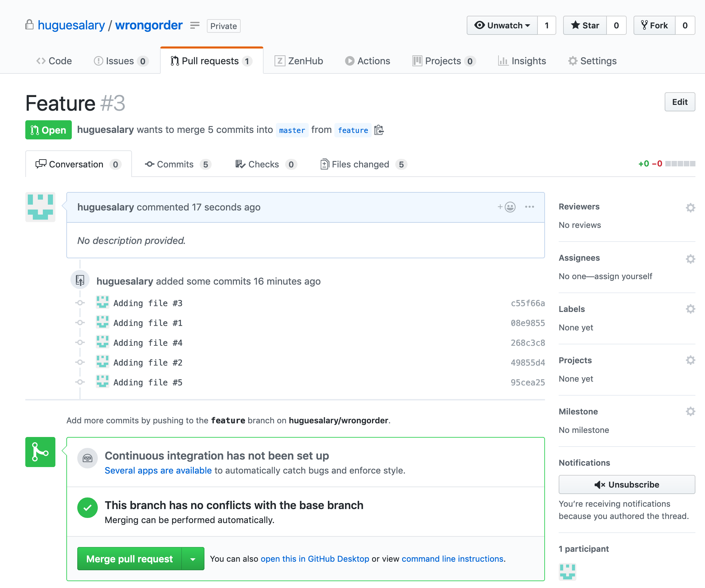The width and height of the screenshot is (705, 588).
Task: Open the Adding file #2 commit message
Action: [148, 363]
